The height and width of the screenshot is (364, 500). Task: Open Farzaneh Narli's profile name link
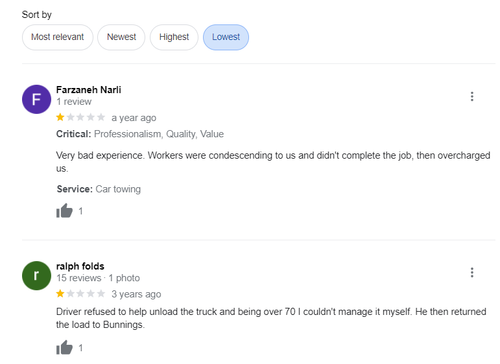coord(89,90)
